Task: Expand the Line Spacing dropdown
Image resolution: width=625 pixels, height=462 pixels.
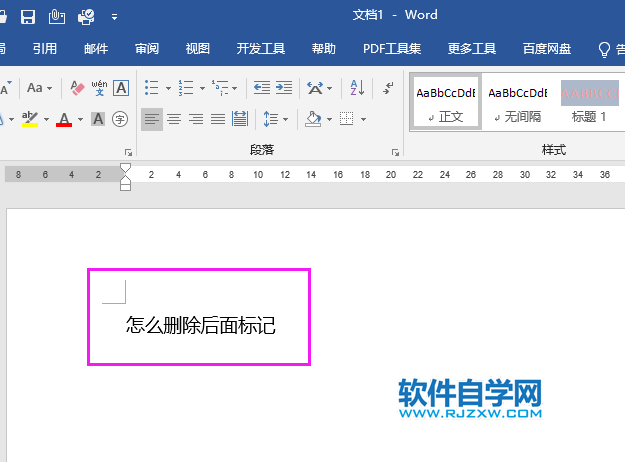Action: point(286,119)
